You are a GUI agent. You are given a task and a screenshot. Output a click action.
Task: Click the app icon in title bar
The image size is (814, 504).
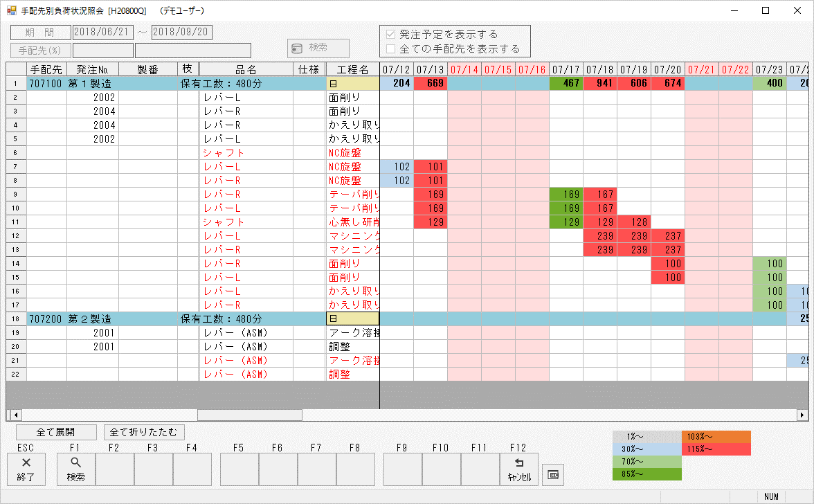[x=11, y=11]
